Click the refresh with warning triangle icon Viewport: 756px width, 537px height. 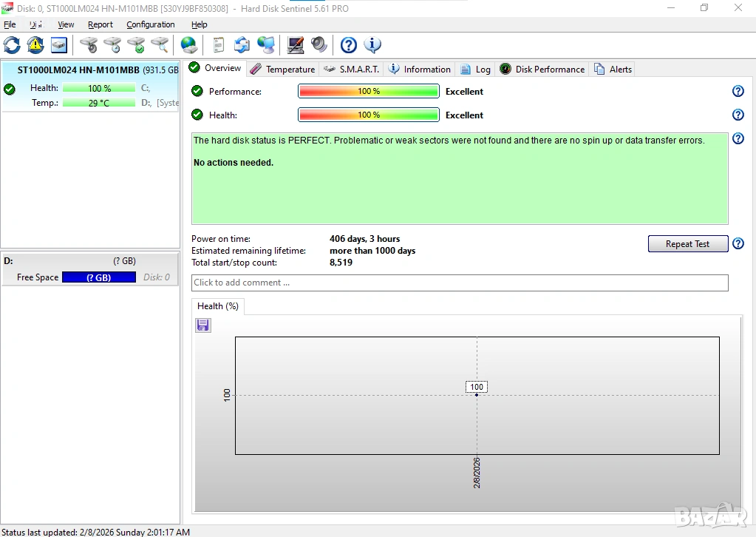pos(35,45)
